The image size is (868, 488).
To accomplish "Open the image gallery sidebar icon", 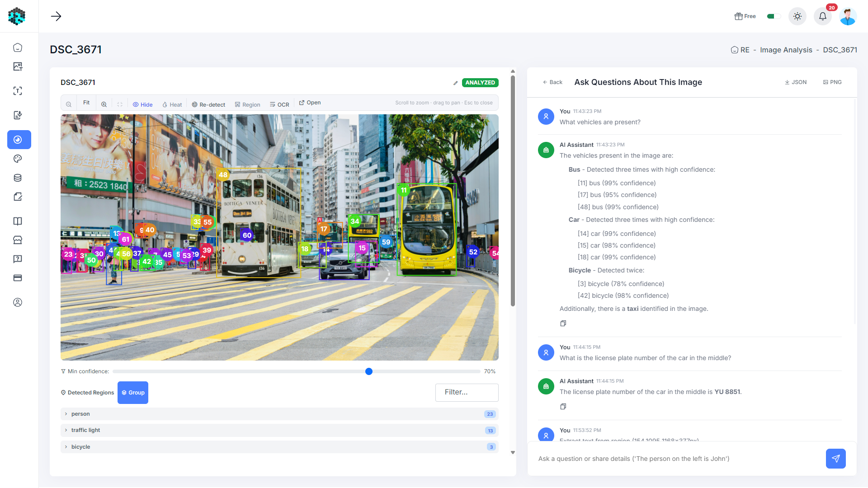I will [x=18, y=66].
